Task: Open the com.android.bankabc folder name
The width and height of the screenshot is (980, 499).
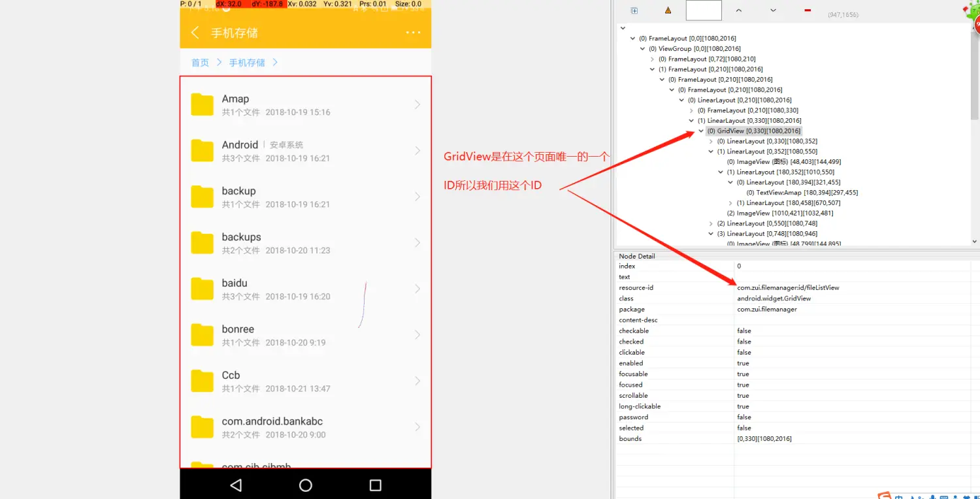Action: pos(272,421)
